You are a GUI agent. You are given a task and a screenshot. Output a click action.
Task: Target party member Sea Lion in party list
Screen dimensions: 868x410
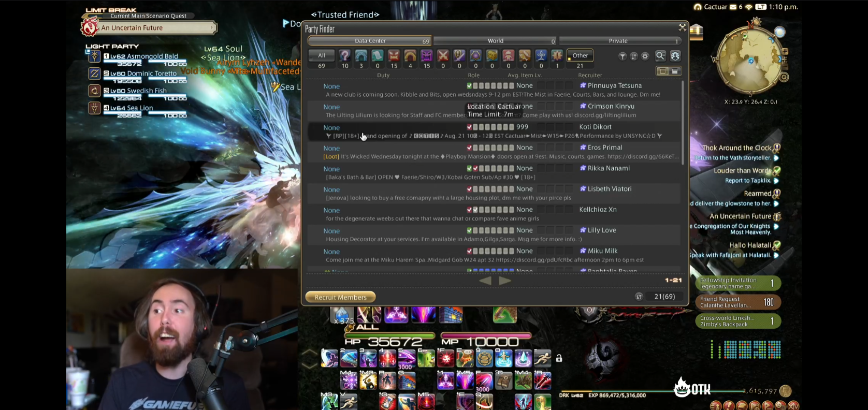tap(138, 111)
